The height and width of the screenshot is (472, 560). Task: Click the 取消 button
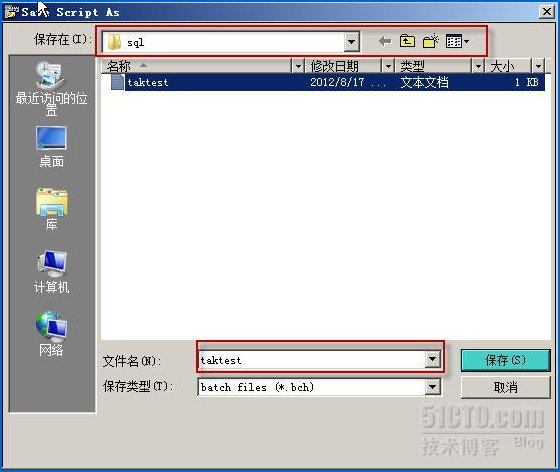click(x=505, y=387)
